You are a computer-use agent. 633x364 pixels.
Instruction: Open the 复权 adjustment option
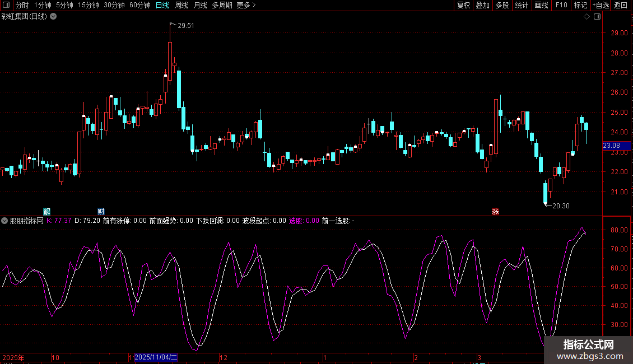[x=463, y=5]
